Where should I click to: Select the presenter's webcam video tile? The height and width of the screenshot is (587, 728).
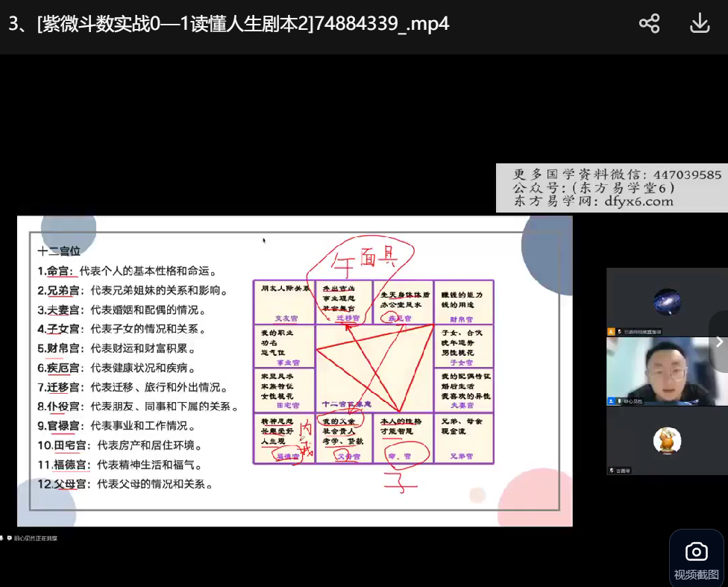pyautogui.click(x=666, y=371)
